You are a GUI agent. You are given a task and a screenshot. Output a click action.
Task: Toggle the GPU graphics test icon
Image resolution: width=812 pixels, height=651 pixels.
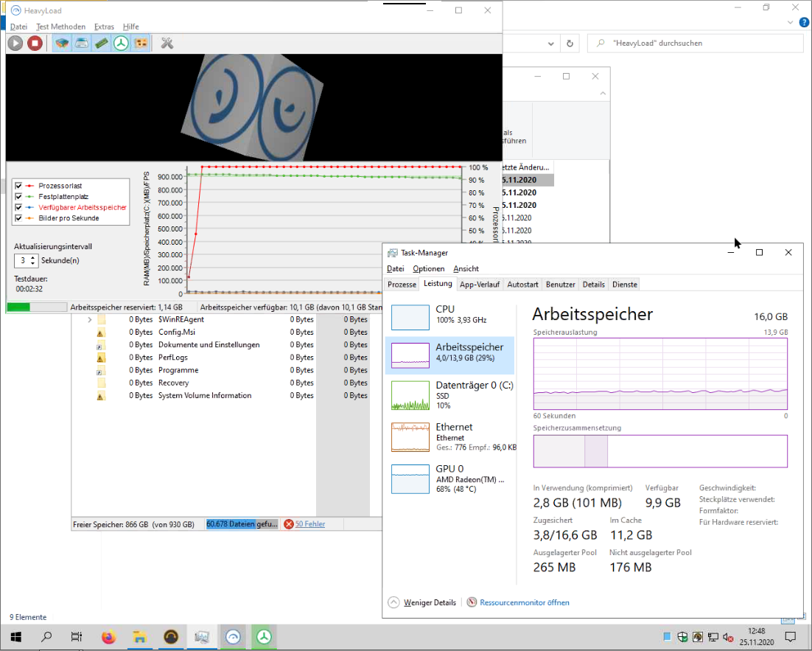click(140, 43)
